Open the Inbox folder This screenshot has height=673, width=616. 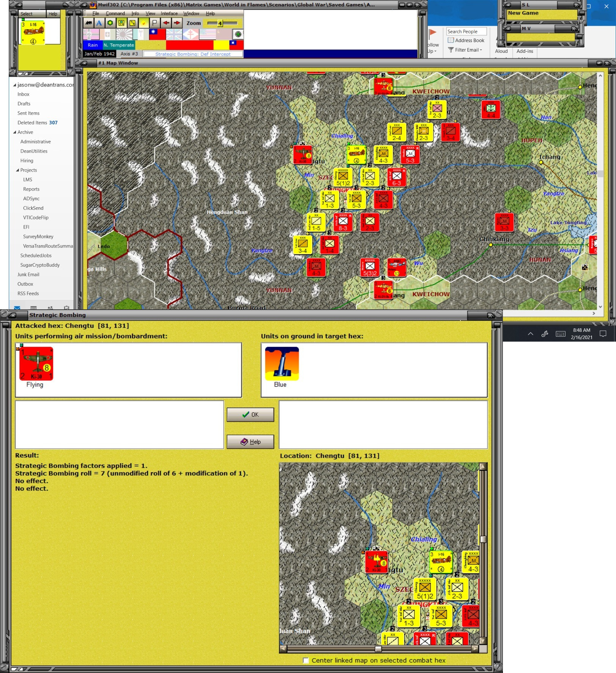pos(23,94)
